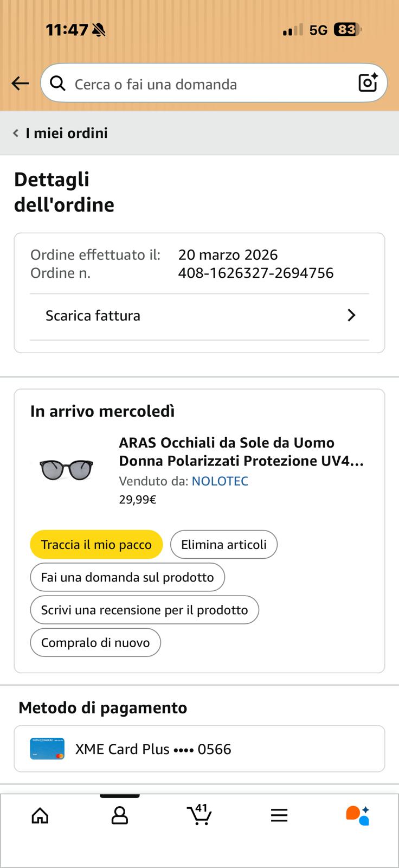Click Traccia il mio pacco button

[96, 545]
